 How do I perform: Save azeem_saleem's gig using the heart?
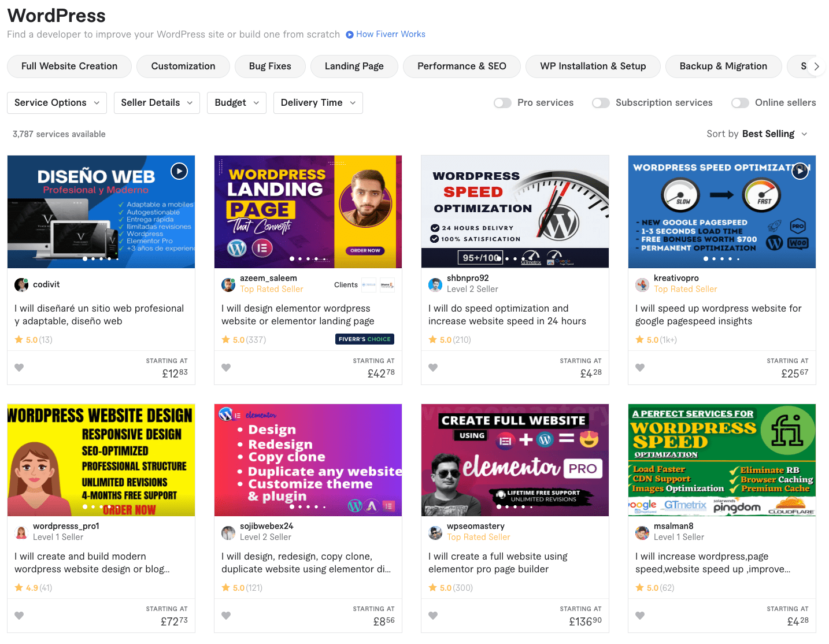(x=226, y=367)
